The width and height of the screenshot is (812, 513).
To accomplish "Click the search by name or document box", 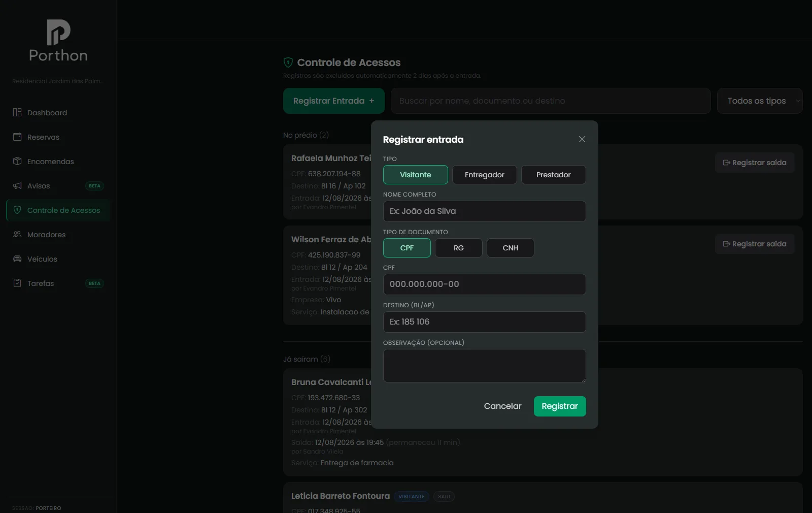I will click(x=551, y=101).
